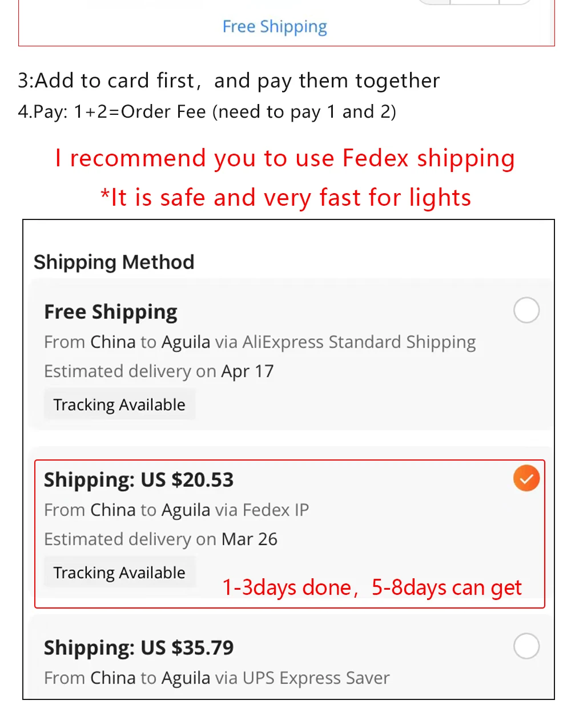Image resolution: width=571 pixels, height=728 pixels.
Task: Select the Shipping: US $20.53 title
Action: pyautogui.click(x=139, y=480)
